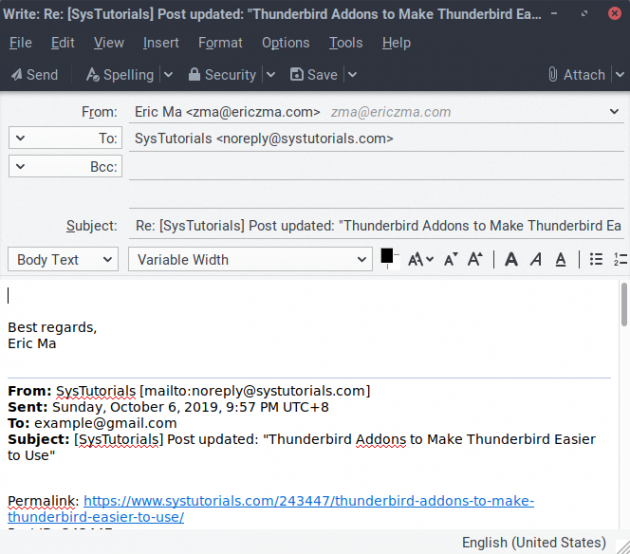Click the 'Best regards,' signature line
The height and width of the screenshot is (554, 630).
[x=52, y=327]
